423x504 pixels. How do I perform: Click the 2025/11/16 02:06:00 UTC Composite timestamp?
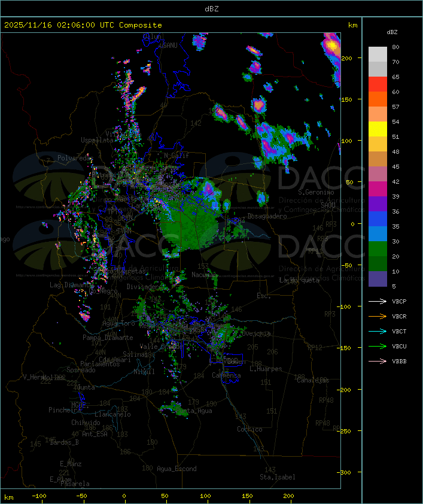tap(83, 25)
